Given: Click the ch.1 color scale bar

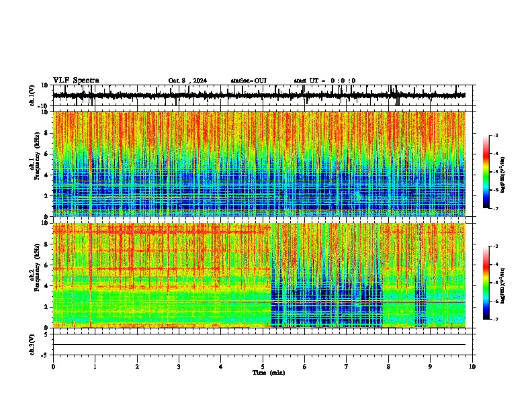Looking at the screenshot, I should click(486, 172).
